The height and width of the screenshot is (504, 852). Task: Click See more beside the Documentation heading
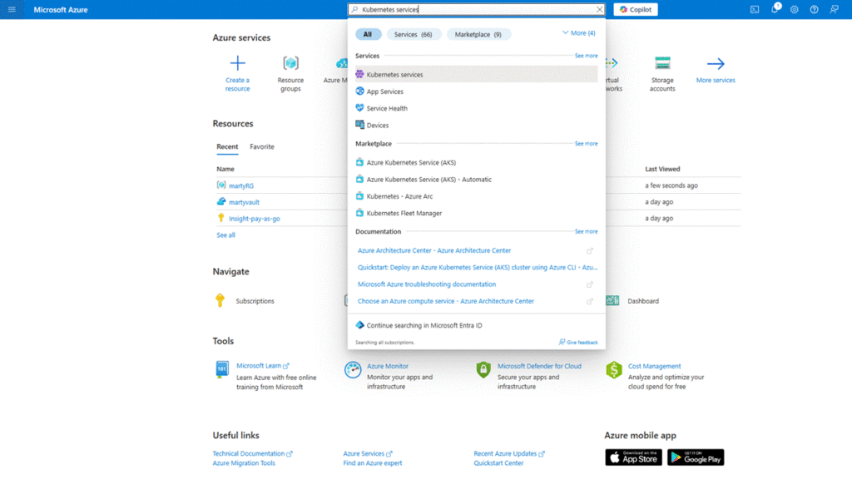586,231
